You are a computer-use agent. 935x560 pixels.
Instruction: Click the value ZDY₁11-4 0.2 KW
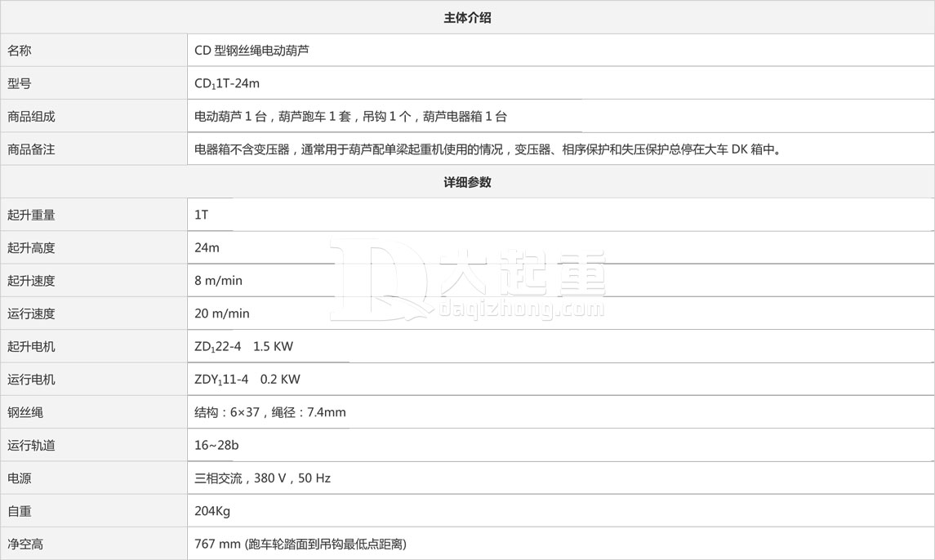tap(247, 380)
